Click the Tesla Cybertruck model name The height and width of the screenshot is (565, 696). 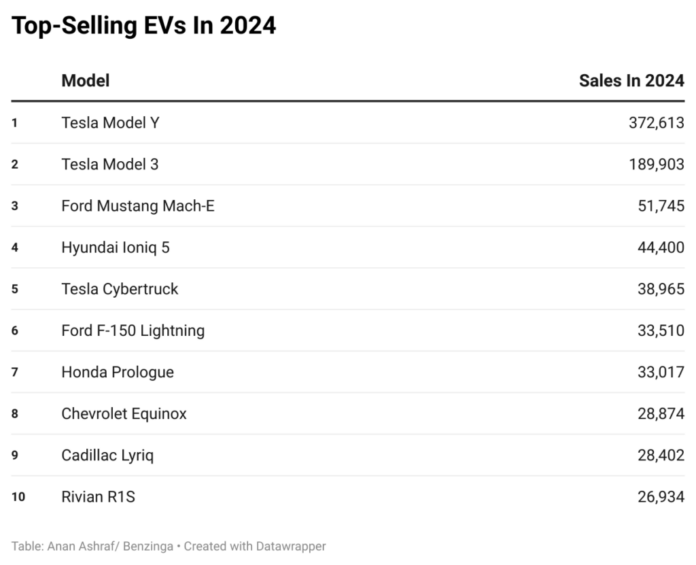pos(120,289)
